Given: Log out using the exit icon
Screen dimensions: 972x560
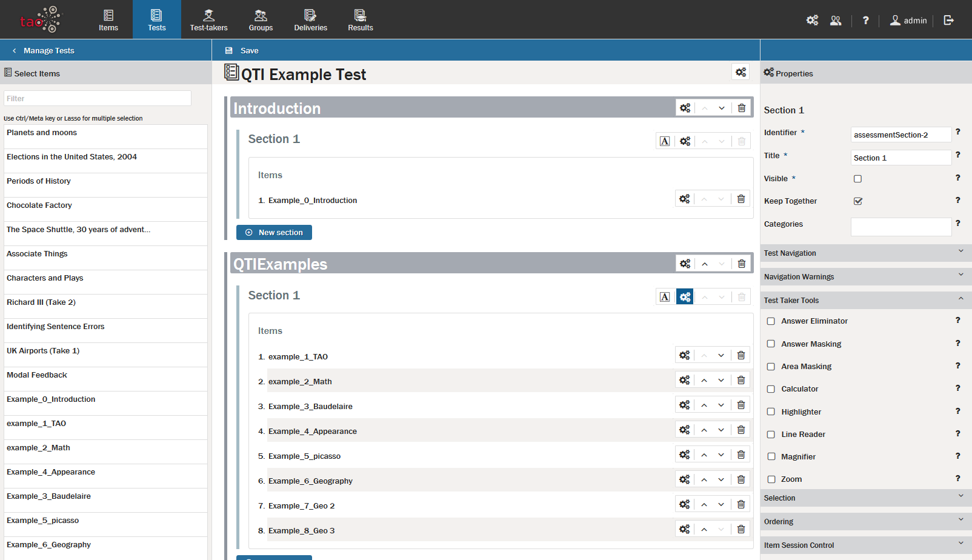Looking at the screenshot, I should tap(949, 20).
